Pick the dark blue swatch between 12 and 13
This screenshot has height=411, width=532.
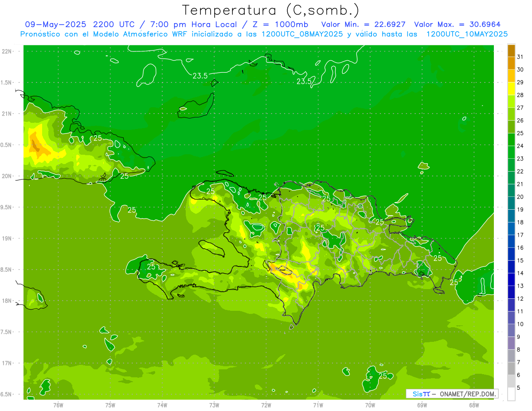(511, 292)
